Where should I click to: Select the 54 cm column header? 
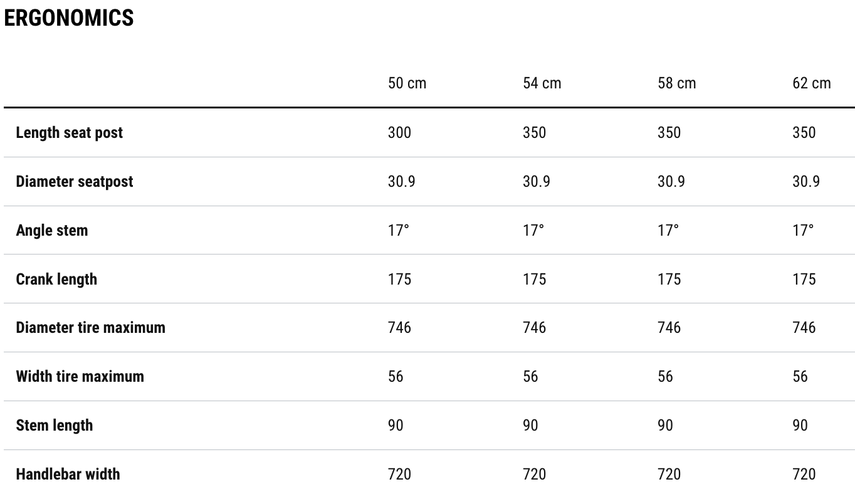pos(542,83)
